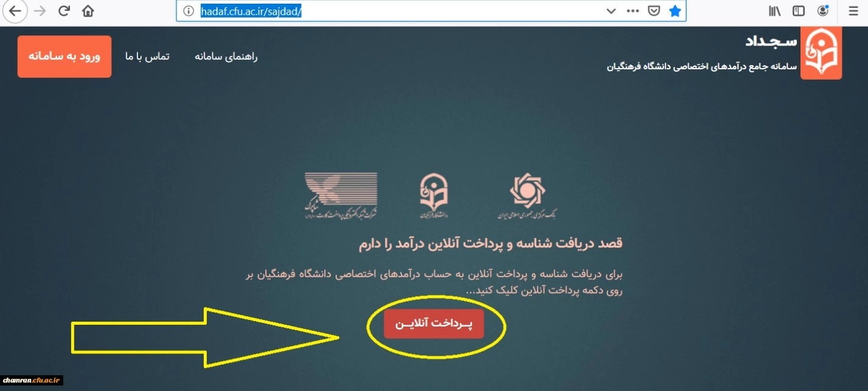Open the Firefox account icon

coord(822,11)
